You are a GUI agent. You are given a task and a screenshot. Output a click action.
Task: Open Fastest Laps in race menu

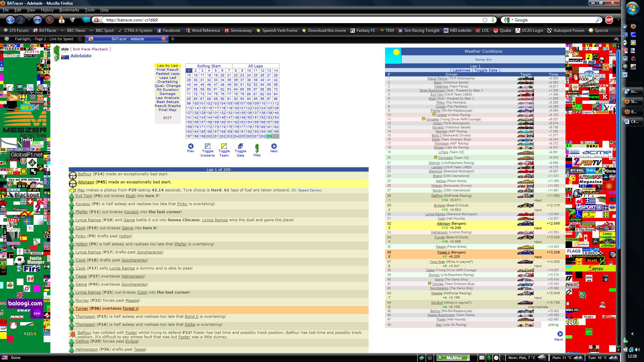pyautogui.click(x=167, y=74)
